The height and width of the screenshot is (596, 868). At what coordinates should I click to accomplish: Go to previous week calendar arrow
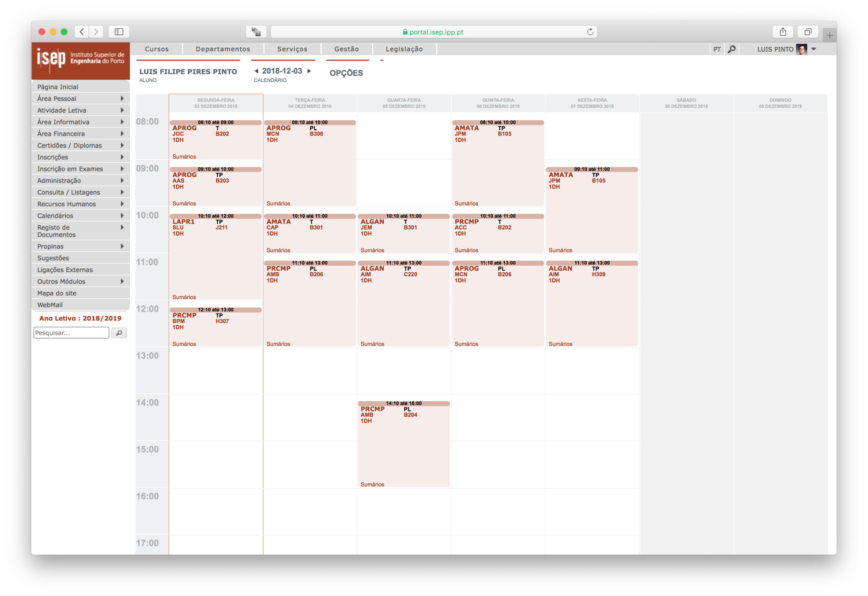(257, 71)
